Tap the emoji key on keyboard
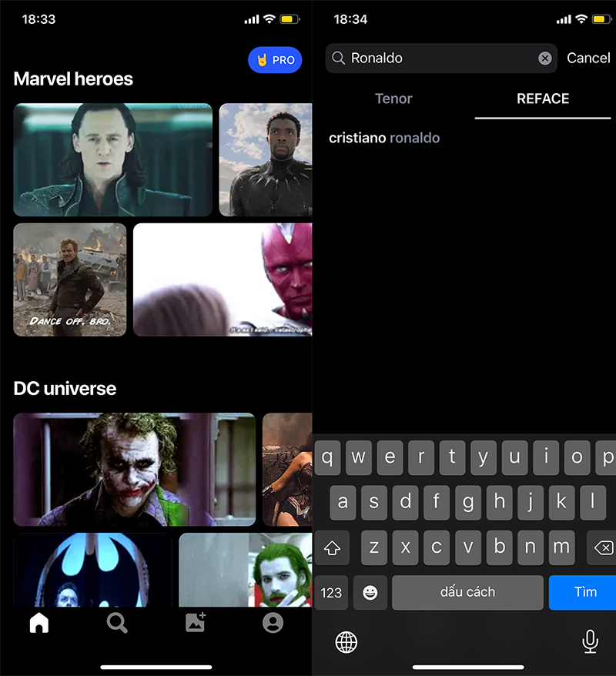Image resolution: width=616 pixels, height=676 pixels. (x=370, y=592)
